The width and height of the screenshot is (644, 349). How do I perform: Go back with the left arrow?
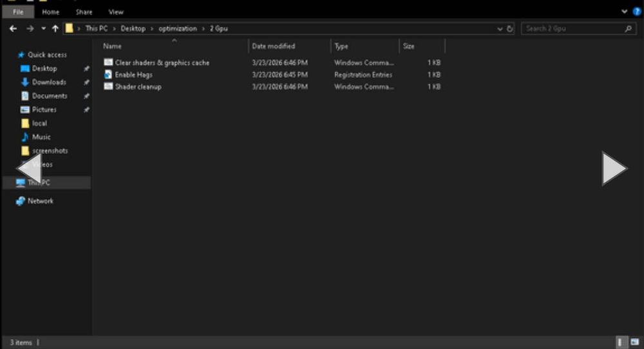[x=13, y=29]
